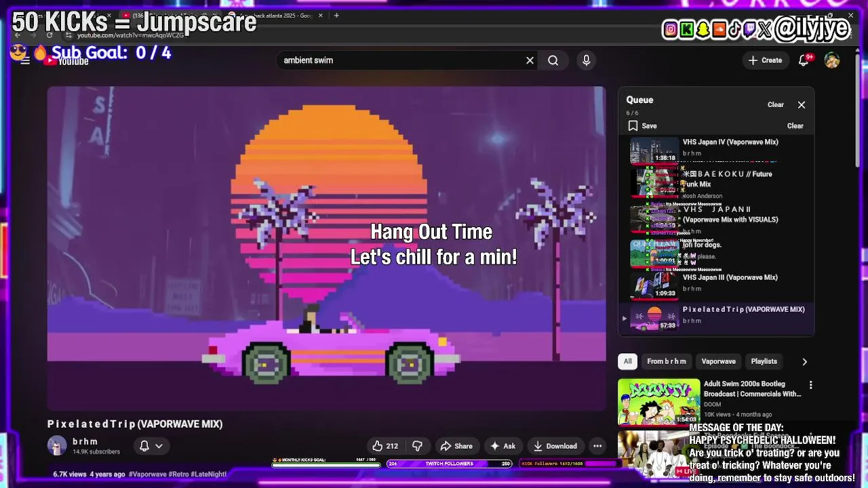
Task: Click the SoundCloud icon in overlay
Action: (x=719, y=29)
